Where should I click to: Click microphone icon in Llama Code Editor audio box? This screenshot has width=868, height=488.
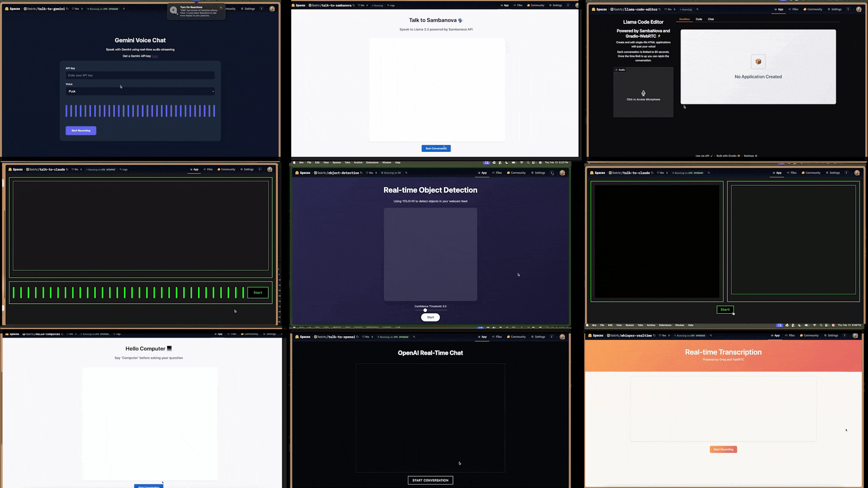pyautogui.click(x=643, y=93)
